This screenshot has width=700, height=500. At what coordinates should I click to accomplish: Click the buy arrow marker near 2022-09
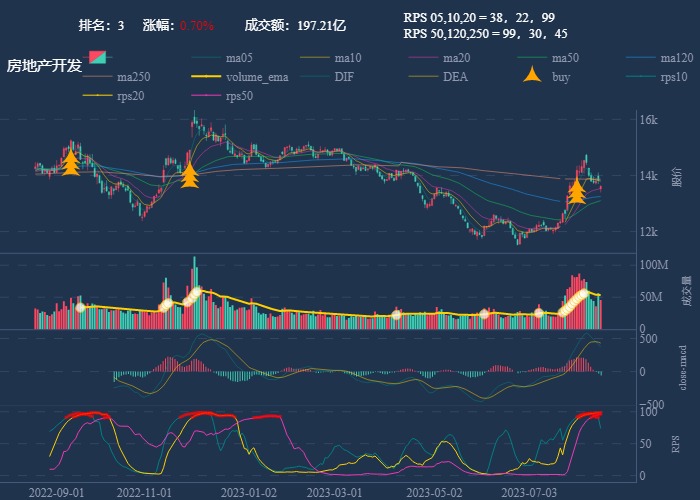70,162
